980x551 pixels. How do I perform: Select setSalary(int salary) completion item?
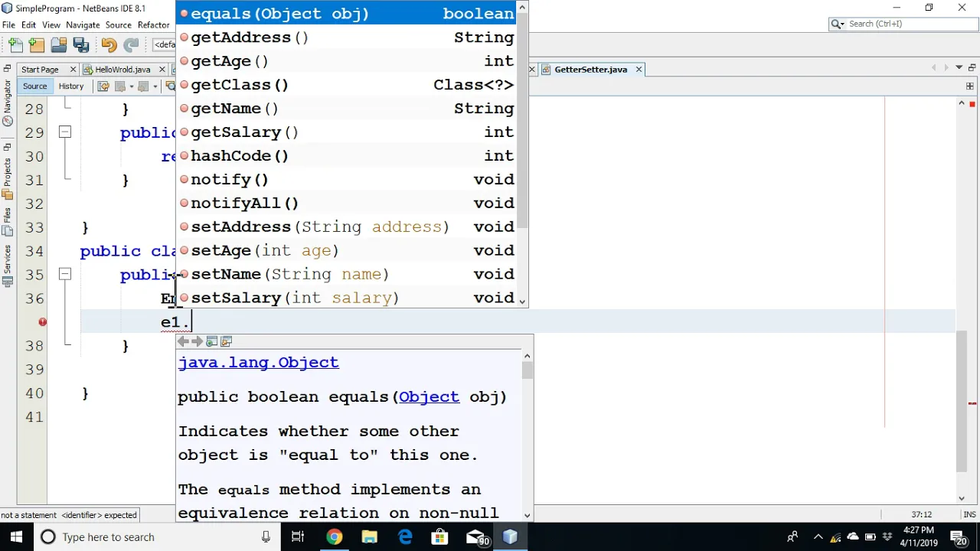point(348,298)
